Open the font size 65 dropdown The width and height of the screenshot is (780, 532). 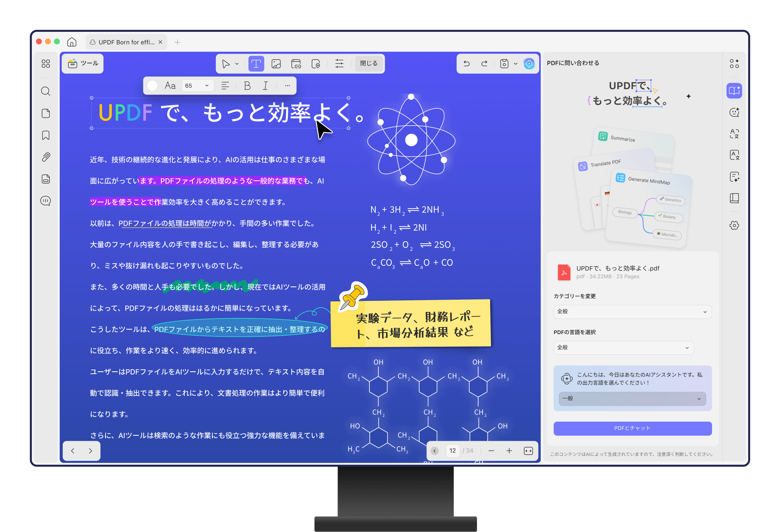pyautogui.click(x=197, y=86)
